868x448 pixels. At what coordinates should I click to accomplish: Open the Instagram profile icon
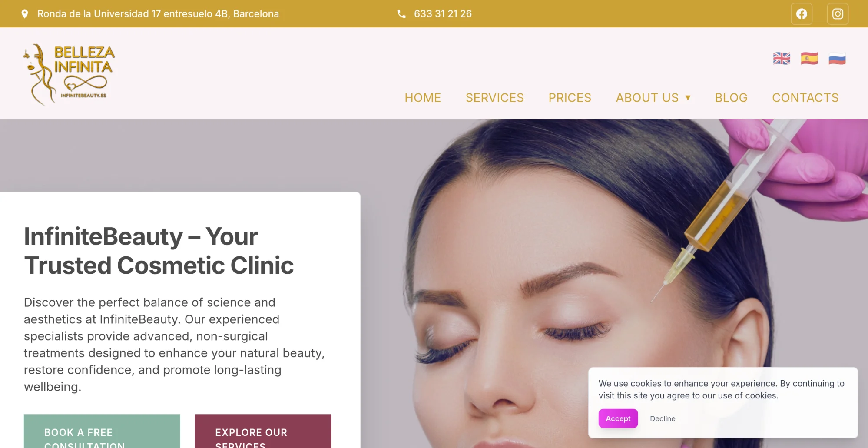[838, 14]
